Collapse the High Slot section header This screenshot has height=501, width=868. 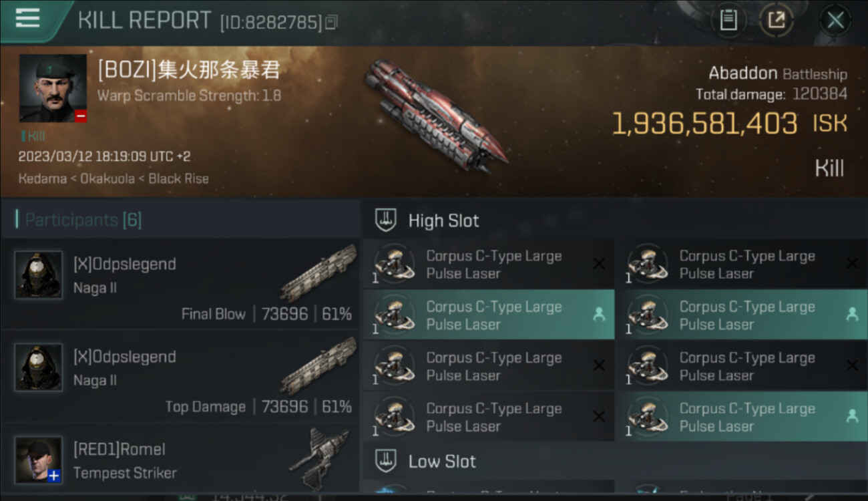pyautogui.click(x=614, y=220)
